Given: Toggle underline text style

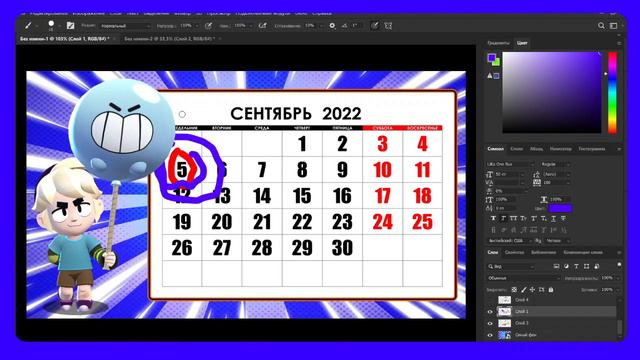Looking at the screenshot, I should point(553,219).
